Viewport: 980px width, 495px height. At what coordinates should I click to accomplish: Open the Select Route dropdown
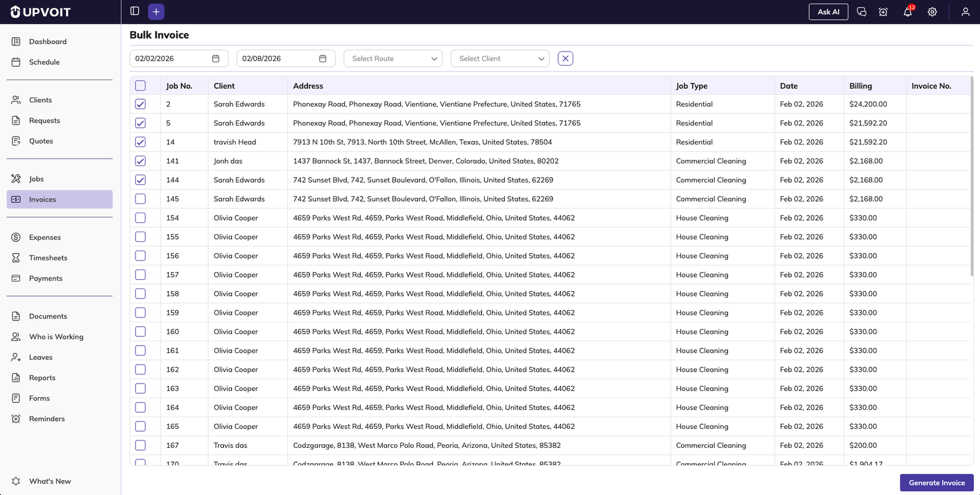(393, 58)
